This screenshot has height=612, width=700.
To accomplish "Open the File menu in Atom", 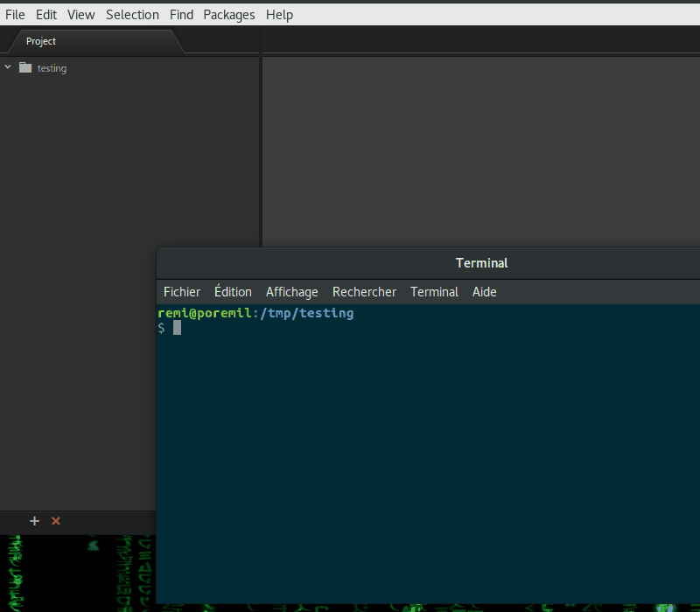I will point(15,14).
